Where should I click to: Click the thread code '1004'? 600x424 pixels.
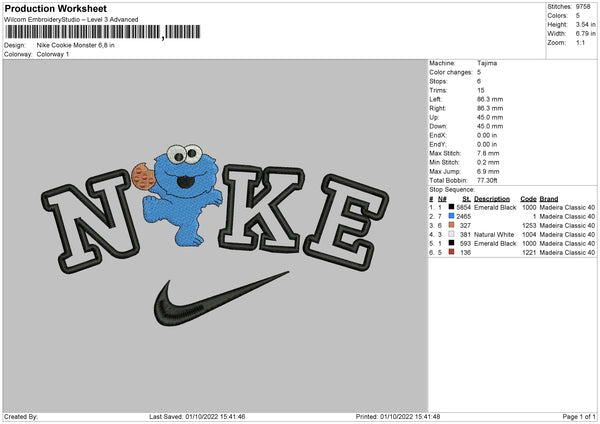tap(529, 235)
